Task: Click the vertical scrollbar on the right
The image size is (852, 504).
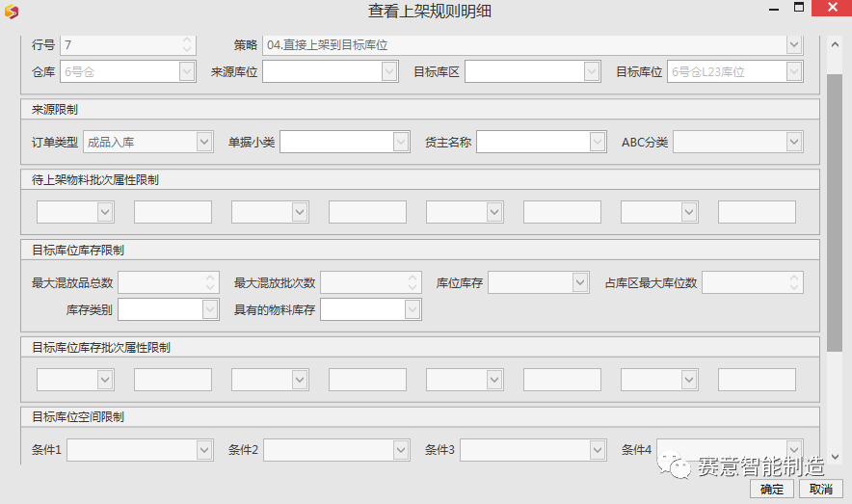Action: point(835,212)
